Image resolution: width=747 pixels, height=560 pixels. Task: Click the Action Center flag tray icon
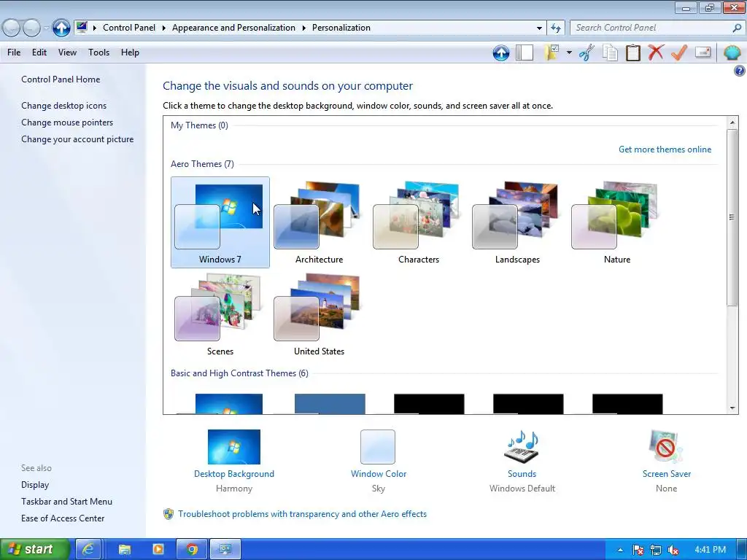[638, 550]
